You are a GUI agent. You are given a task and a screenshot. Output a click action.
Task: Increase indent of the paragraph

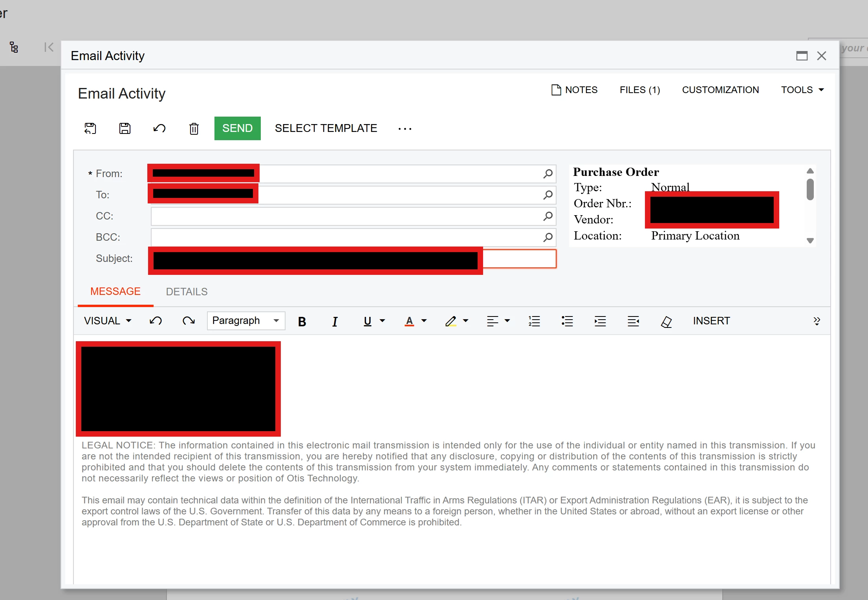(x=600, y=321)
